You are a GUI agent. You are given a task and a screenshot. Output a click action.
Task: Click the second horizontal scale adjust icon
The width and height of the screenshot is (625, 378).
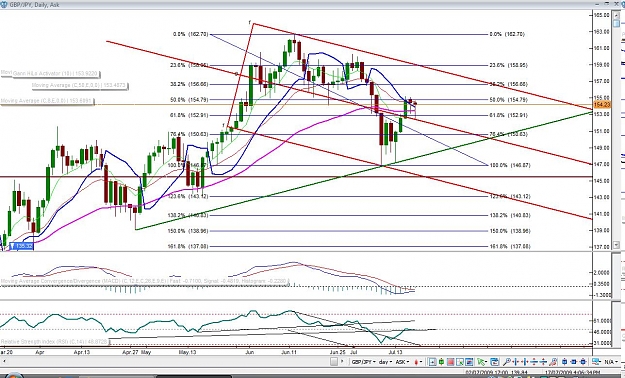pyautogui.click(x=525, y=362)
